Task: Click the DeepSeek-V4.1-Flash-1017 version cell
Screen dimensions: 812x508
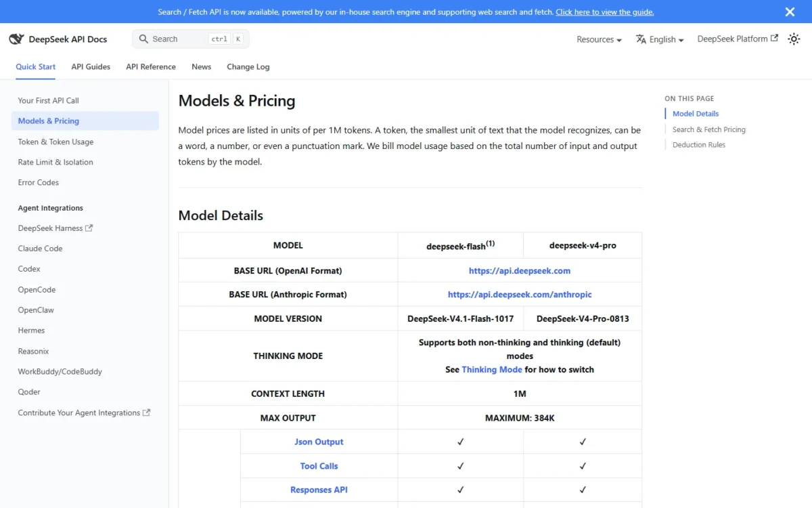Action: (x=461, y=318)
